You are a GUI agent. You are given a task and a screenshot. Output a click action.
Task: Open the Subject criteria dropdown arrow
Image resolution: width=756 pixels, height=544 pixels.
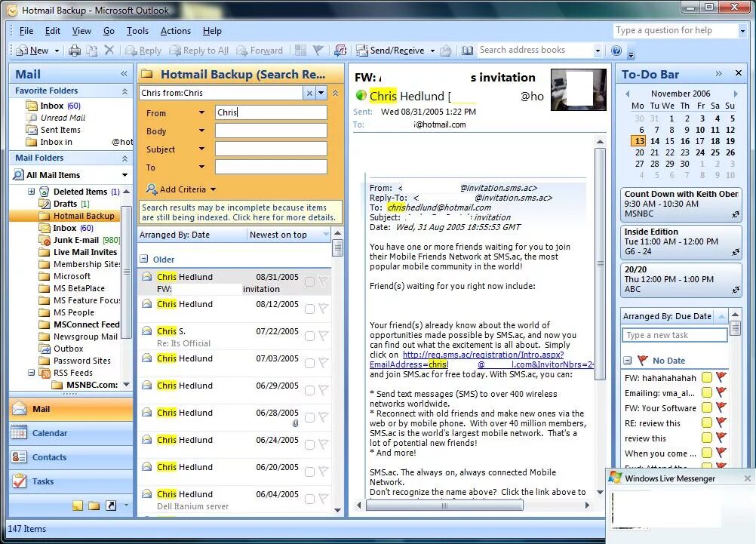tap(201, 149)
